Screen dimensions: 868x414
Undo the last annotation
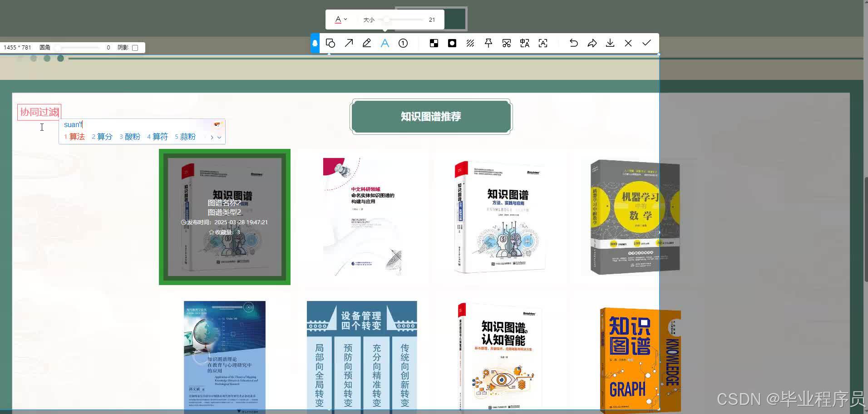coord(574,43)
